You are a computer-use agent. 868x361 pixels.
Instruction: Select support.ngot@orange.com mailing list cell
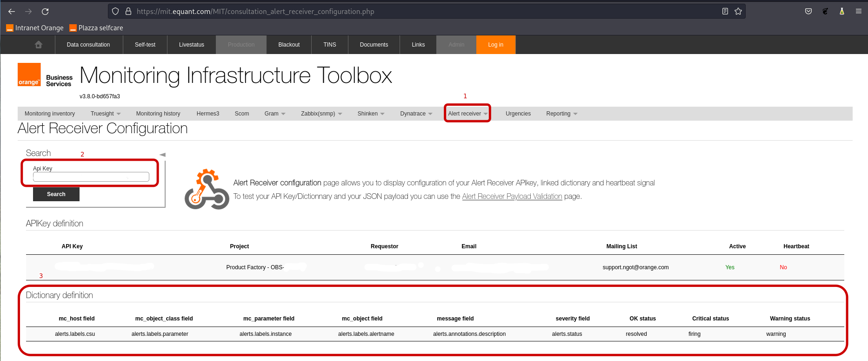(x=636, y=267)
